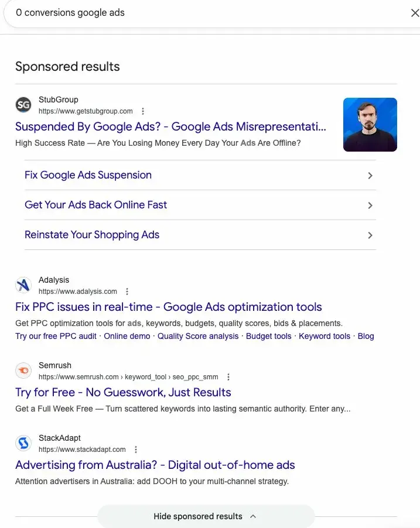Open the three-dot menu beside StubGroup URL
Viewport: 420px width, 528px height.
point(142,111)
